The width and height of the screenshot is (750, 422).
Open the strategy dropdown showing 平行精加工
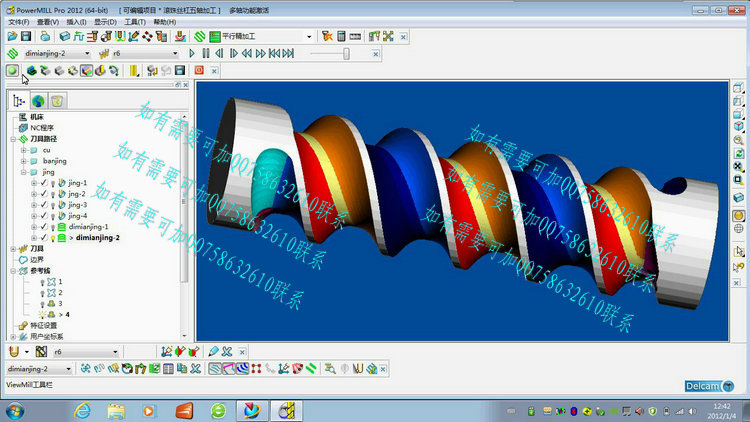[309, 36]
